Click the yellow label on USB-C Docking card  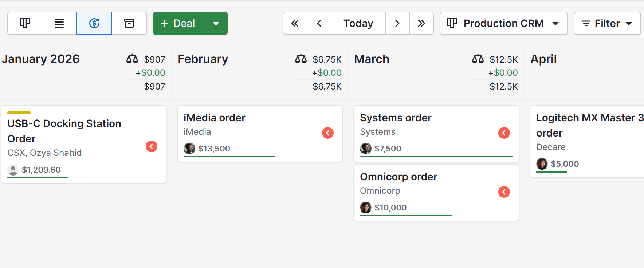19,113
